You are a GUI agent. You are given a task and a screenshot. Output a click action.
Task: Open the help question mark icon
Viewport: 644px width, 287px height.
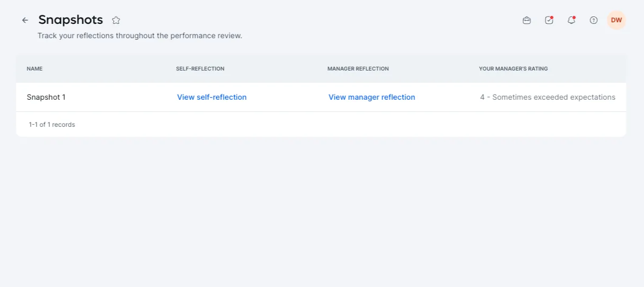click(x=594, y=20)
